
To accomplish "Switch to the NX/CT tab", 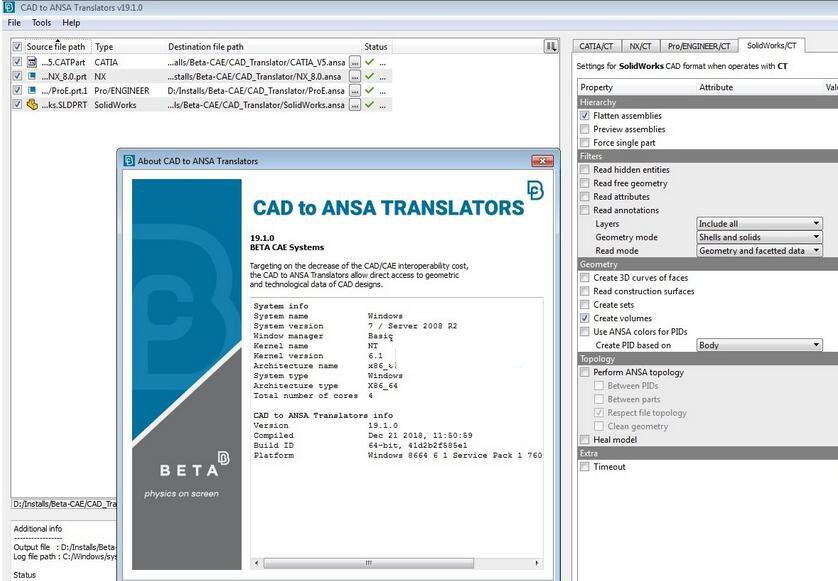I will click(640, 46).
